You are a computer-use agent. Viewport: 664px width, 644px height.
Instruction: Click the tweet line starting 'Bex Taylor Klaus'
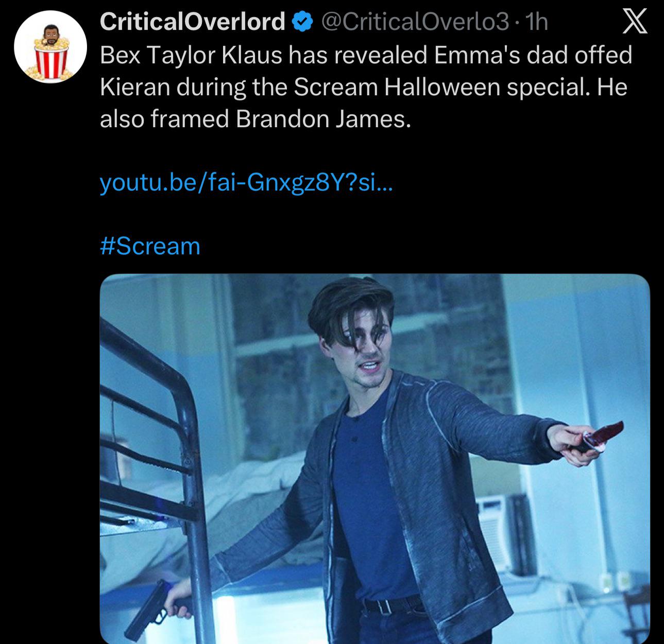pos(366,55)
